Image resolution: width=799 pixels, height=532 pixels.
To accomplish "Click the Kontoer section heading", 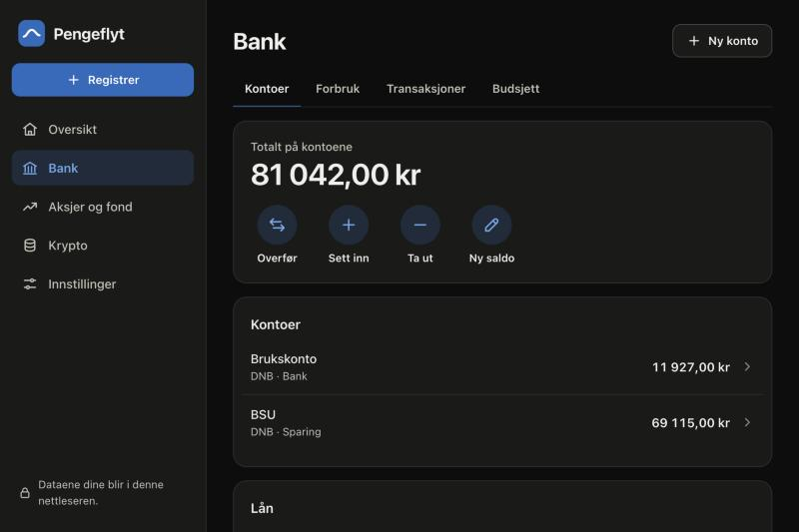I will [x=276, y=324].
